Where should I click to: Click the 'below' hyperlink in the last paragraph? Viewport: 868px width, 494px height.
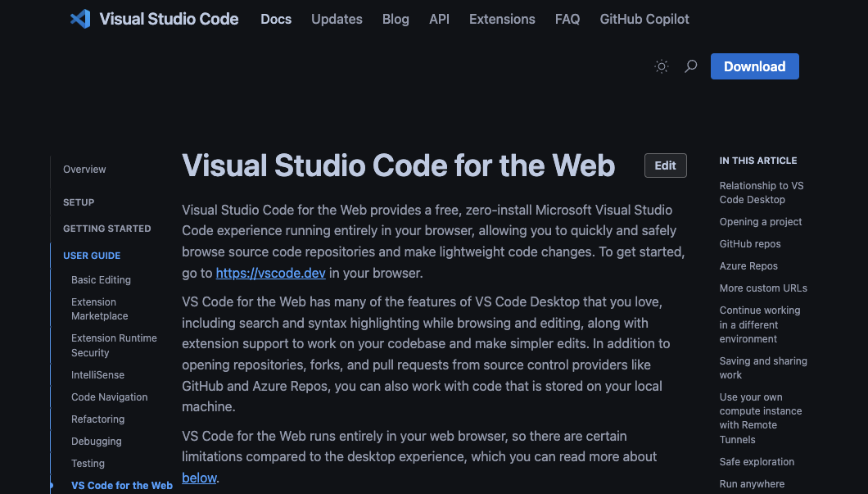(x=199, y=478)
